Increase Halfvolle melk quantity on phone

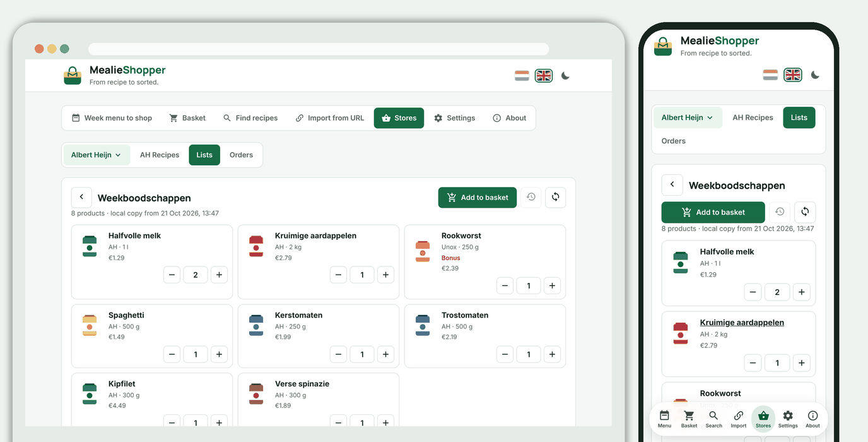coord(801,292)
